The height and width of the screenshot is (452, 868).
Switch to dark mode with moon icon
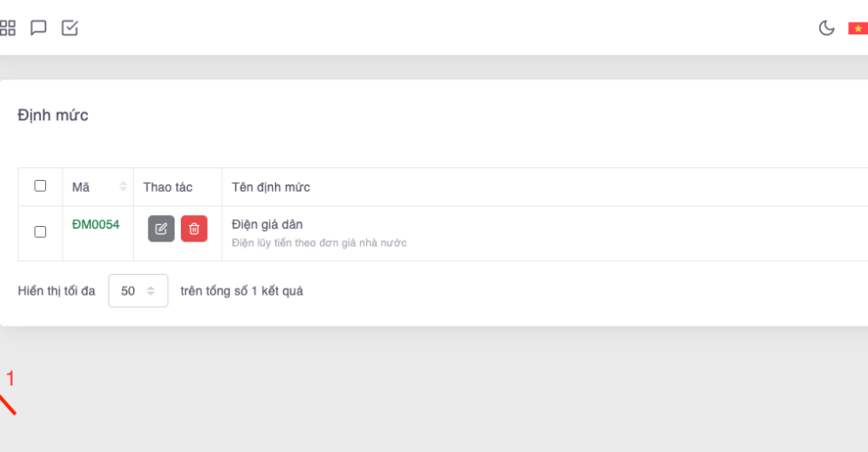[x=826, y=28]
